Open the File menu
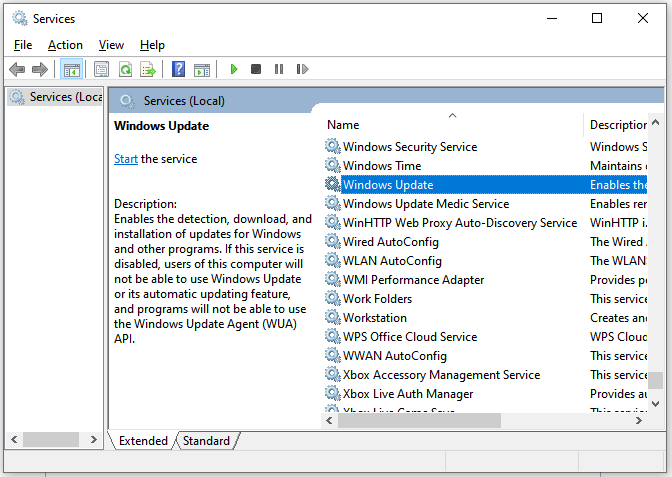The width and height of the screenshot is (672, 477). point(23,45)
